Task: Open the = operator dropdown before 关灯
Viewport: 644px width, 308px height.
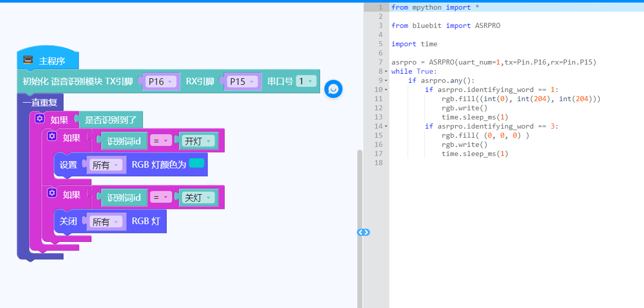Action: click(x=161, y=198)
